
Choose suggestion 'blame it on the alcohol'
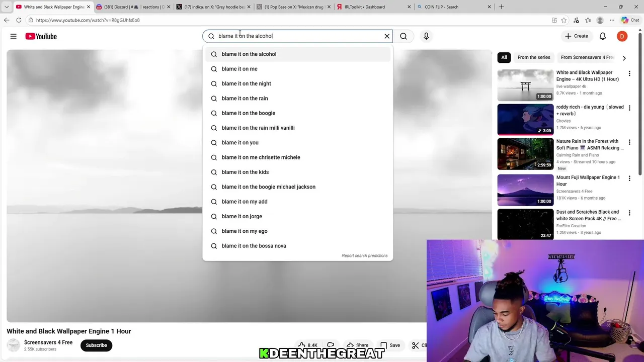(x=297, y=54)
